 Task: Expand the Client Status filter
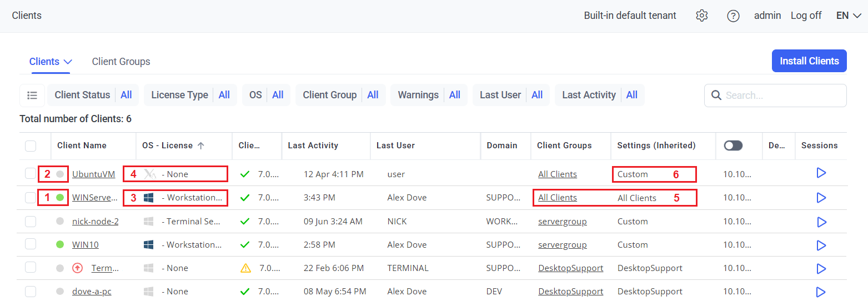(93, 95)
